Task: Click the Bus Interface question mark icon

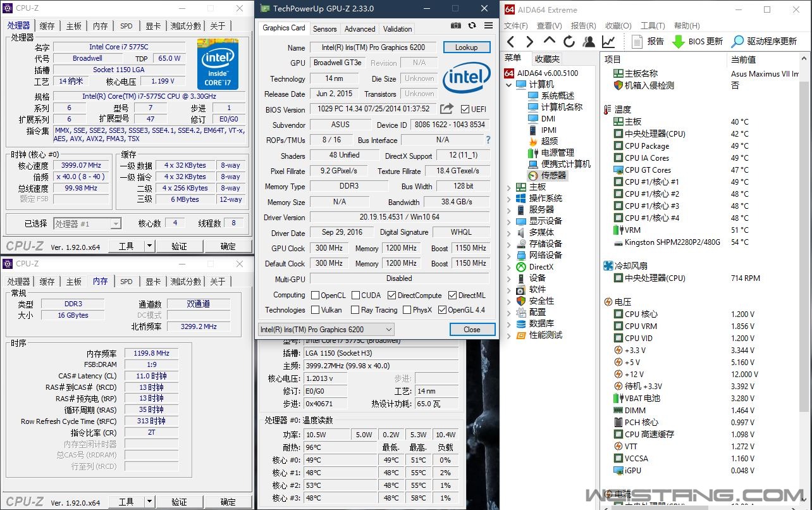Action: click(x=488, y=140)
